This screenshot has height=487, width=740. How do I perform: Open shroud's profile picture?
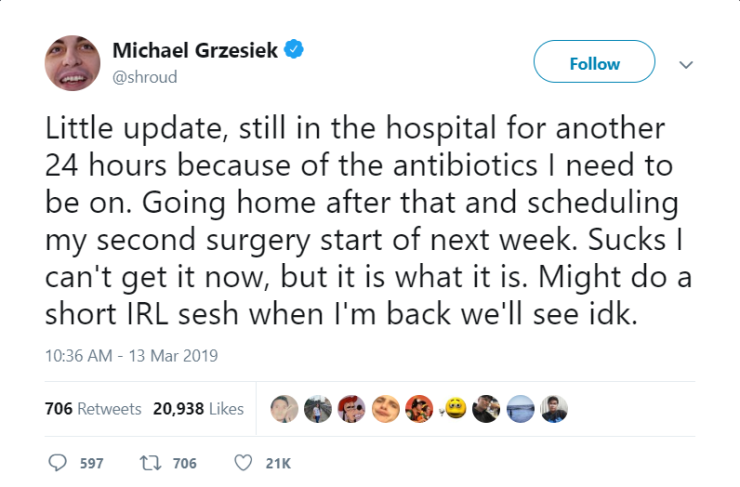click(x=72, y=62)
